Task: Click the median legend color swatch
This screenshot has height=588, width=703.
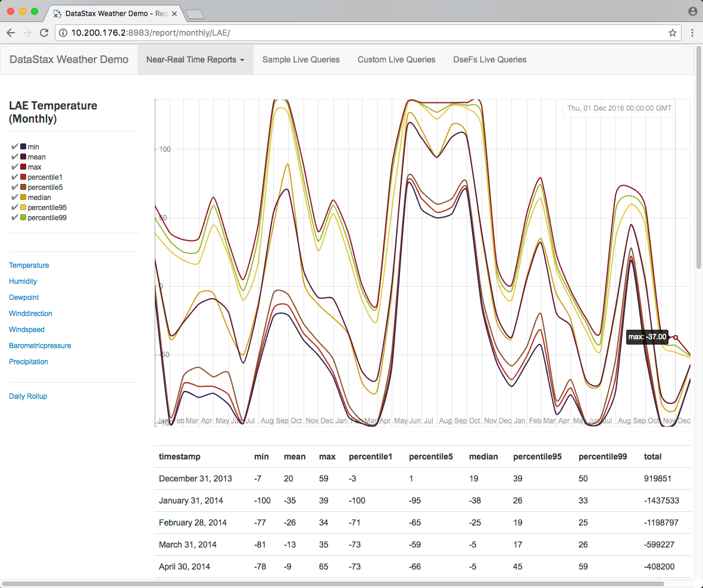Action: 23,198
